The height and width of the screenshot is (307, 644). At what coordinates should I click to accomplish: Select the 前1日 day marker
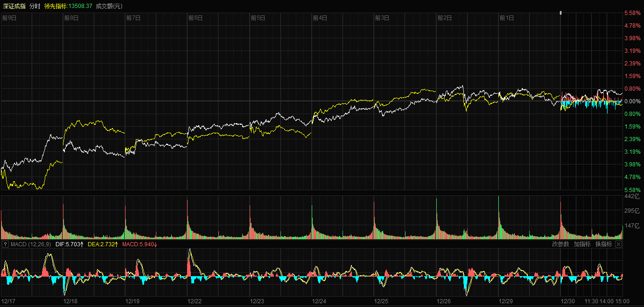click(506, 18)
